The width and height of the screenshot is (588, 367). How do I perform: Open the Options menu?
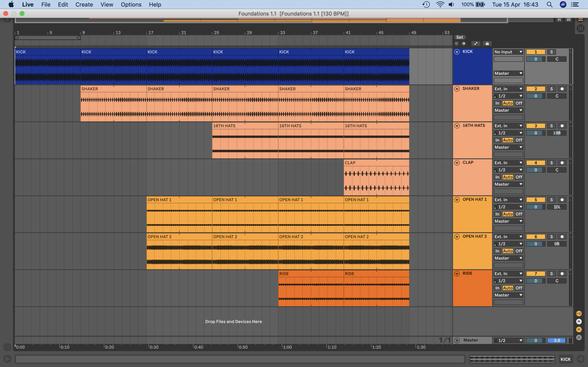coord(131,5)
